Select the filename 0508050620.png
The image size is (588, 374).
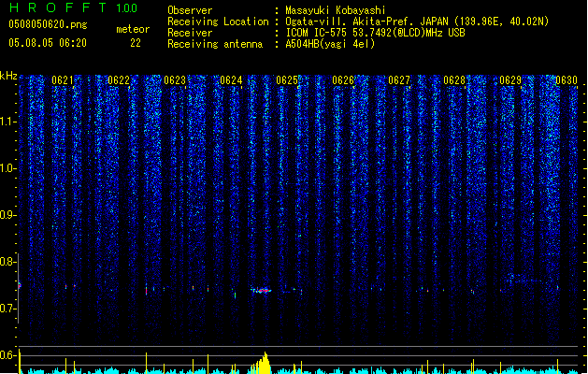tap(48, 24)
